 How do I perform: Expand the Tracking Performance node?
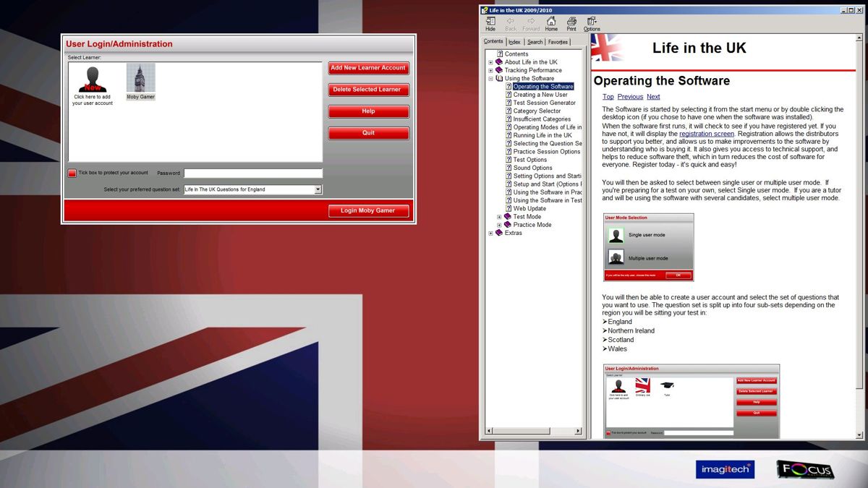tap(490, 70)
